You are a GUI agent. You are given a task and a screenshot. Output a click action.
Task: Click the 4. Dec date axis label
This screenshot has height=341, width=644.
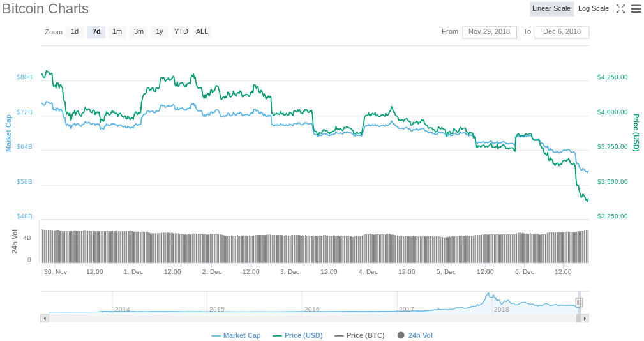(x=368, y=272)
